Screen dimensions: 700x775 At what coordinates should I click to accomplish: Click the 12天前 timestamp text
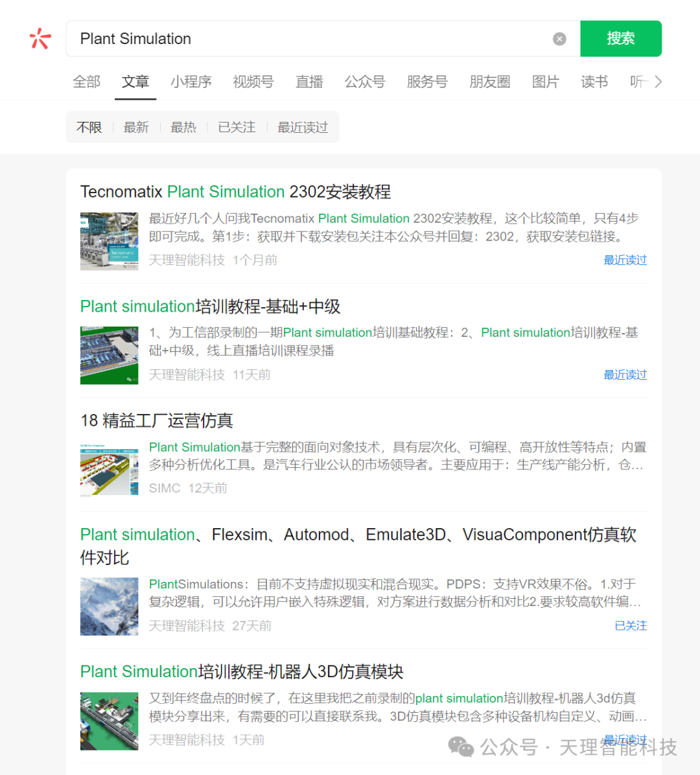click(x=207, y=489)
